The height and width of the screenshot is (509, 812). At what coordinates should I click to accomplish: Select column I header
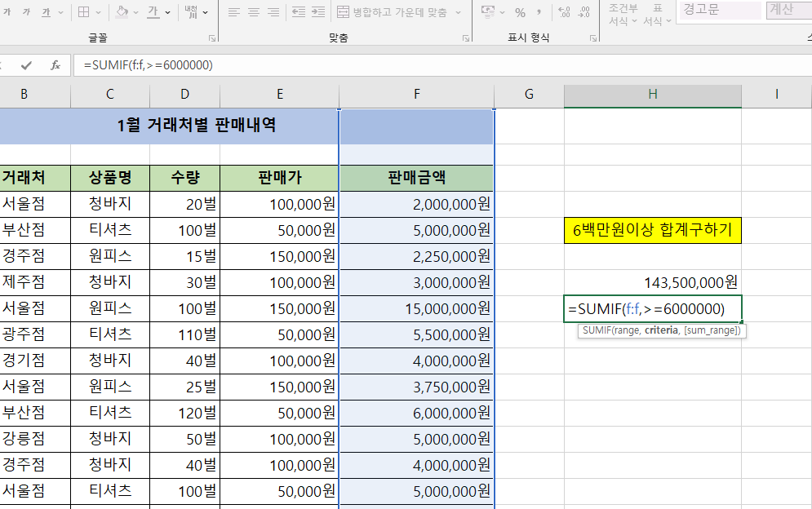[777, 95]
